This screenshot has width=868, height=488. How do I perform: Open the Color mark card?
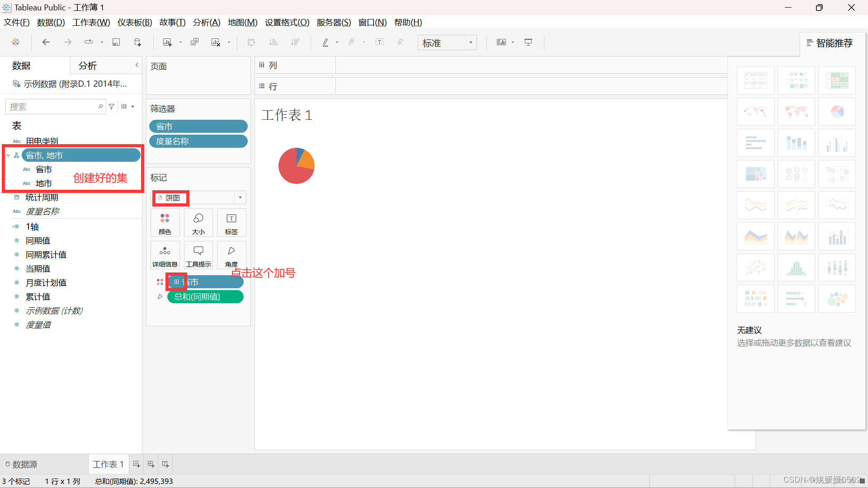coord(165,223)
